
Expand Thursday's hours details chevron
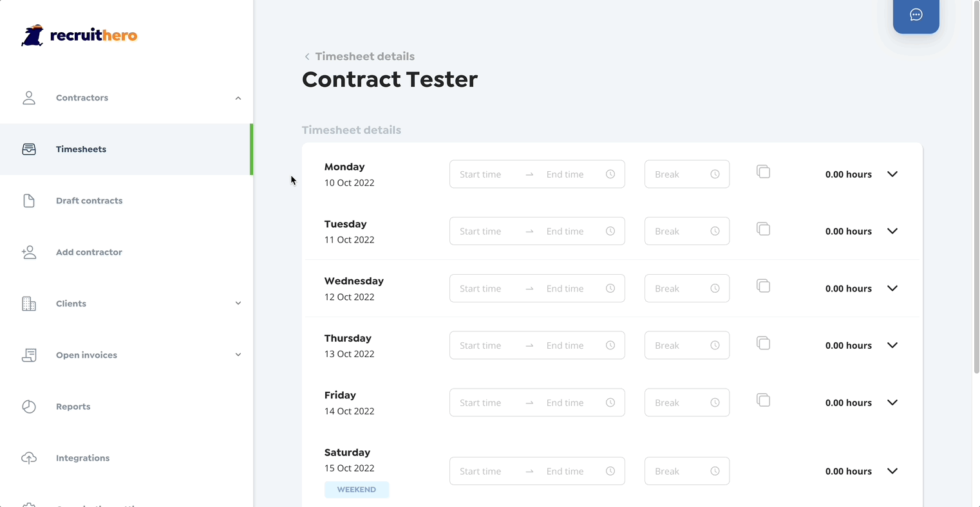pos(892,346)
